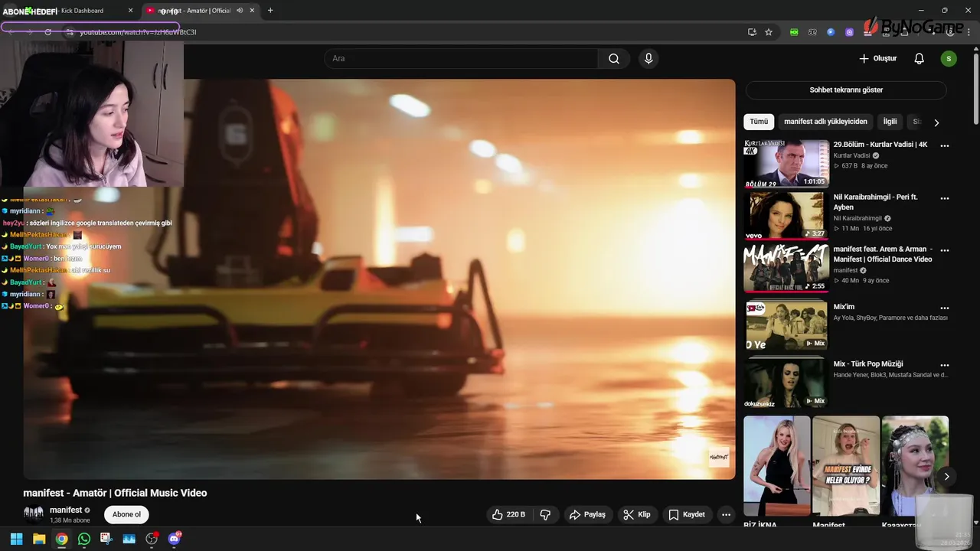Open the Windows Start menu
The height and width of the screenshot is (551, 980).
coord(16,539)
